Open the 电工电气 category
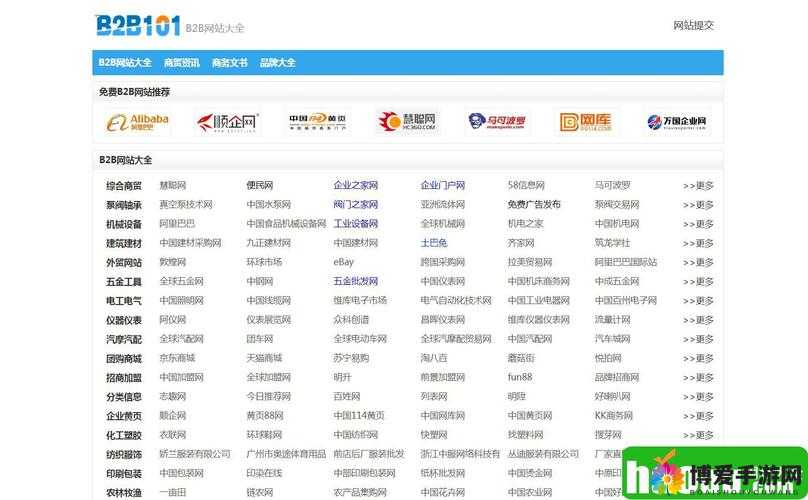The height and width of the screenshot is (500, 808). click(124, 301)
